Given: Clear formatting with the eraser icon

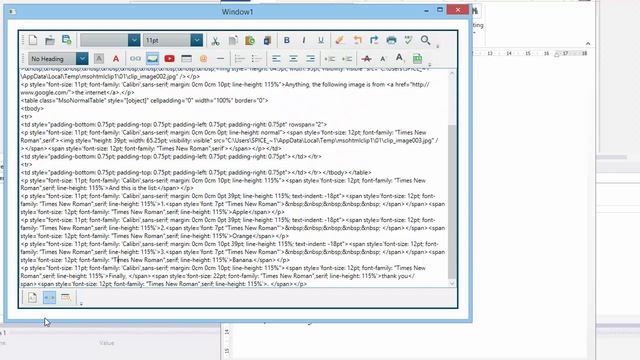Looking at the screenshot, I should pyautogui.click(x=340, y=40).
